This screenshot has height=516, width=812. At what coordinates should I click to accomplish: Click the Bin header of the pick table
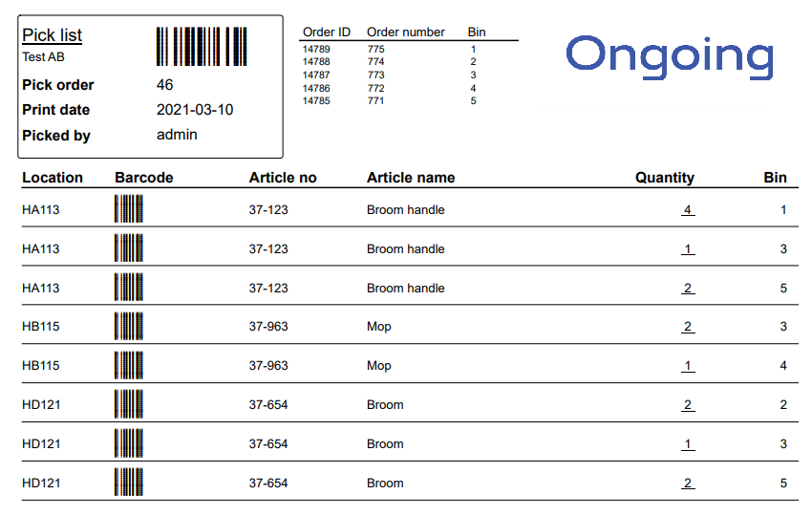tap(776, 178)
